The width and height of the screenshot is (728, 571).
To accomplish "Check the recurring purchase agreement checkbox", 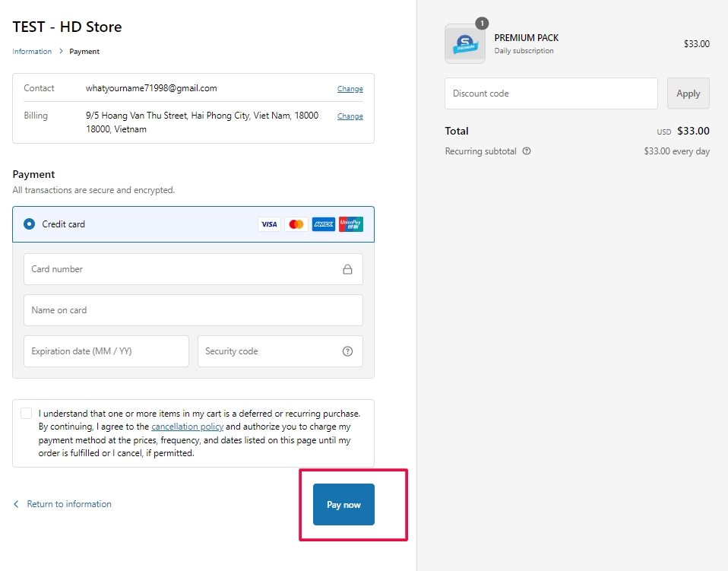I will [x=27, y=414].
